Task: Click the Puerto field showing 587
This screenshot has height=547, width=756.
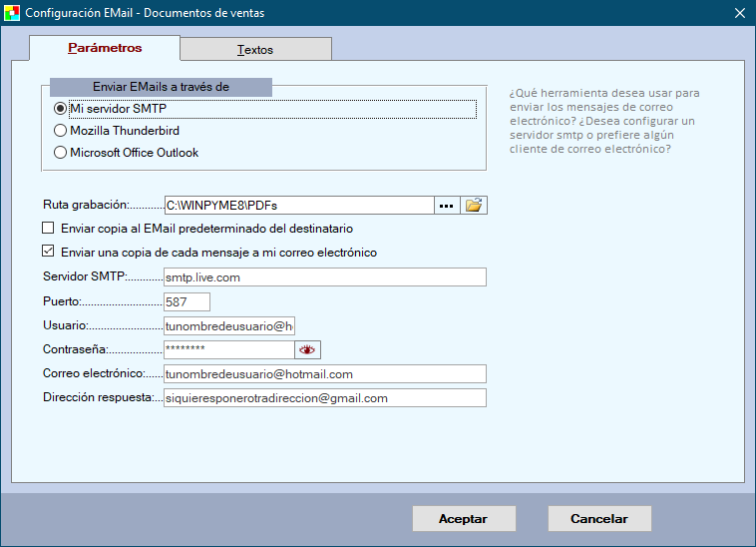Action: pyautogui.click(x=187, y=302)
